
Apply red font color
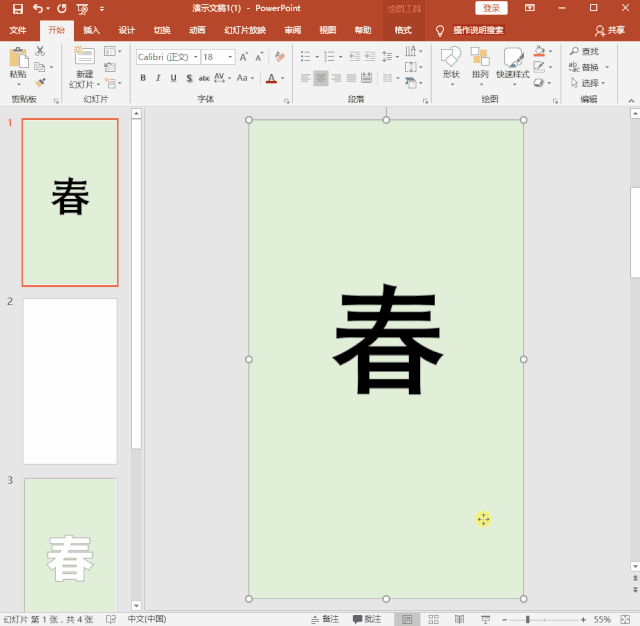pyautogui.click(x=271, y=78)
